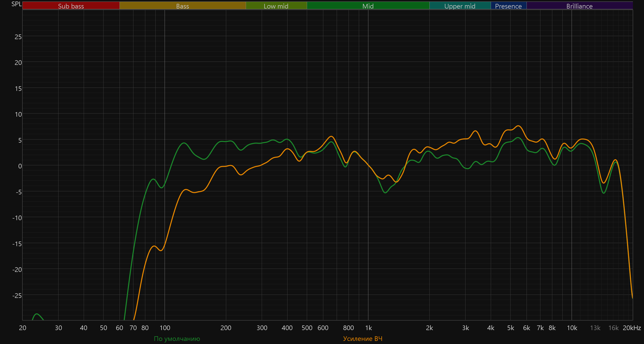The image size is (644, 344).
Task: Select the Bass frequency band header
Action: click(182, 6)
